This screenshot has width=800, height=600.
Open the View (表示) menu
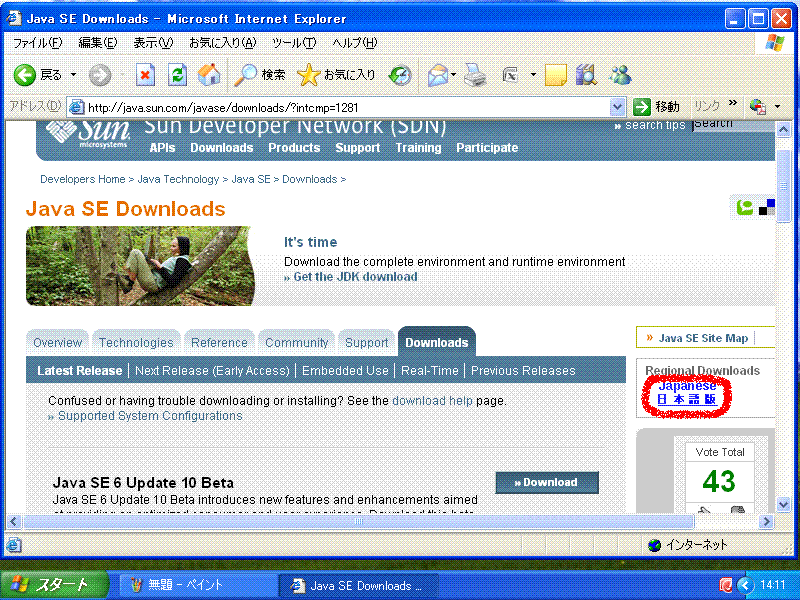coord(153,43)
